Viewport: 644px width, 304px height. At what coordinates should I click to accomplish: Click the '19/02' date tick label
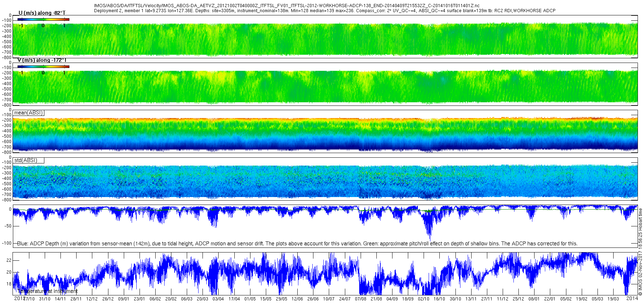[582, 299]
